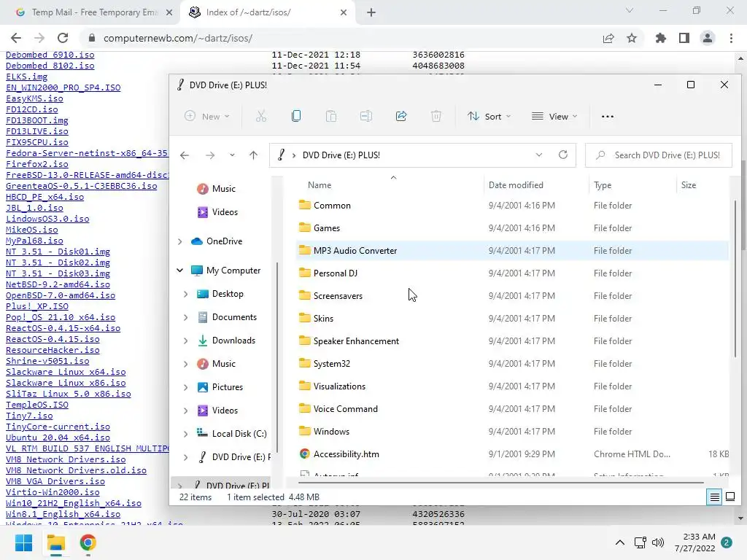Screen dimensions: 747x560
Task: Expand address bar history dropdown
Action: click(539, 155)
